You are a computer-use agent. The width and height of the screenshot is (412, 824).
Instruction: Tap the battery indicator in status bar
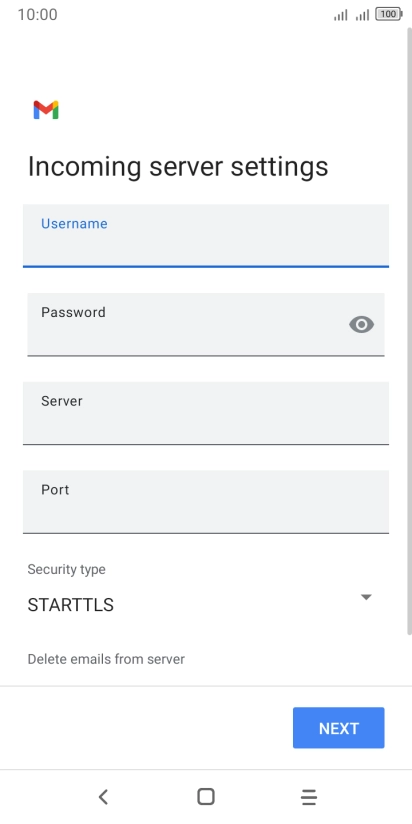tap(389, 15)
